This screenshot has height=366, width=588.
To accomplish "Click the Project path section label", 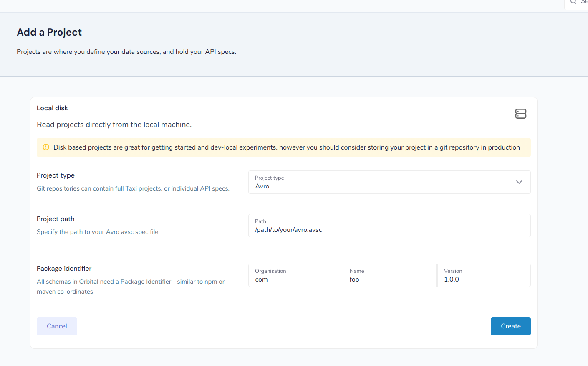I will tap(56, 219).
